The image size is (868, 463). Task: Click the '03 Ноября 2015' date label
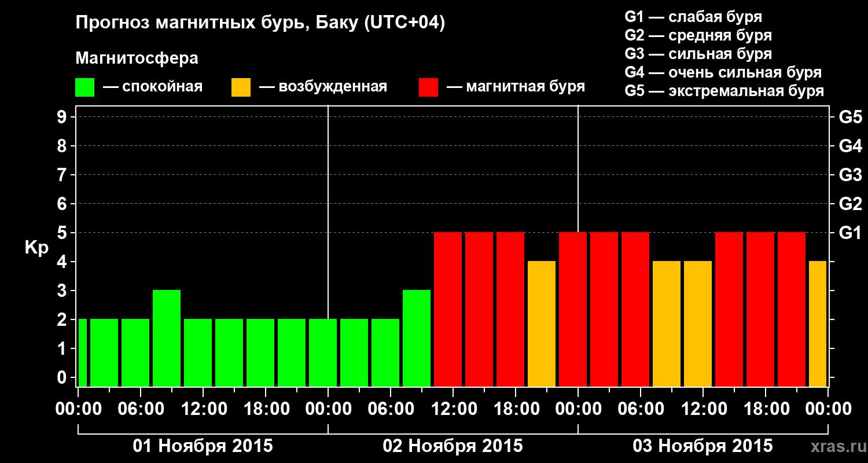[x=703, y=446]
